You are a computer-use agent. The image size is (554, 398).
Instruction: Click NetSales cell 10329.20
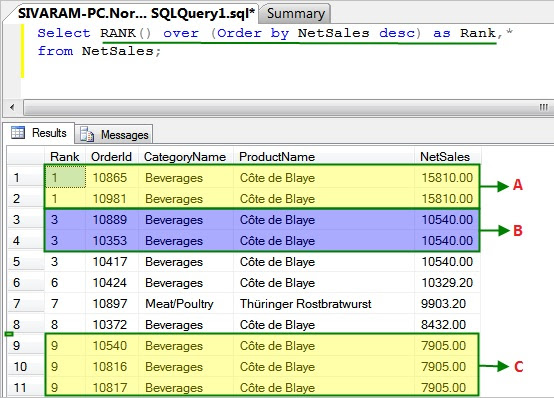[x=447, y=282]
